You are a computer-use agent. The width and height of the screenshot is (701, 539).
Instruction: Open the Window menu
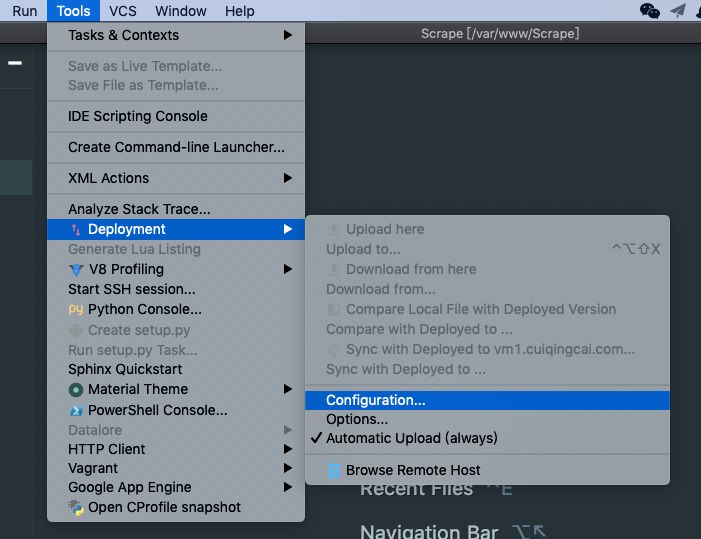coord(181,11)
